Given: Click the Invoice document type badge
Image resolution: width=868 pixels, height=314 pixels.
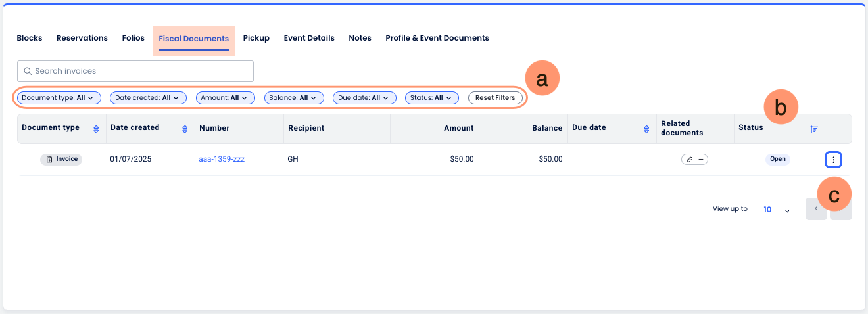Looking at the screenshot, I should (x=61, y=159).
